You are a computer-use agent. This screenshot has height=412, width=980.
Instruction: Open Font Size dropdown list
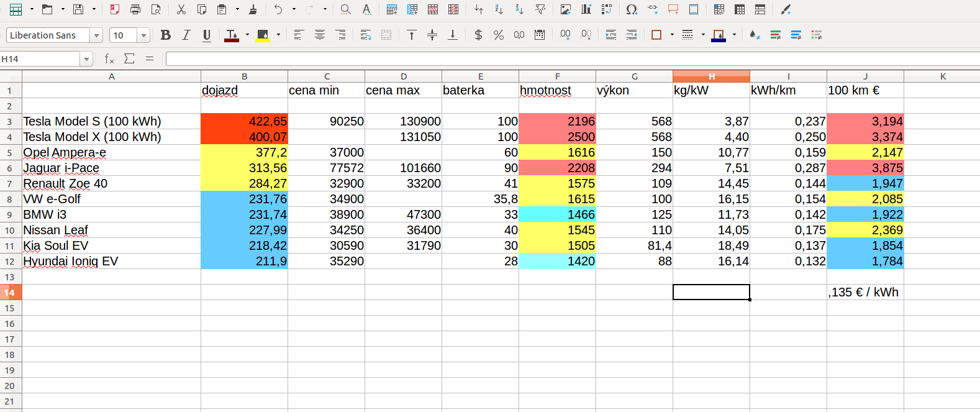coord(143,35)
